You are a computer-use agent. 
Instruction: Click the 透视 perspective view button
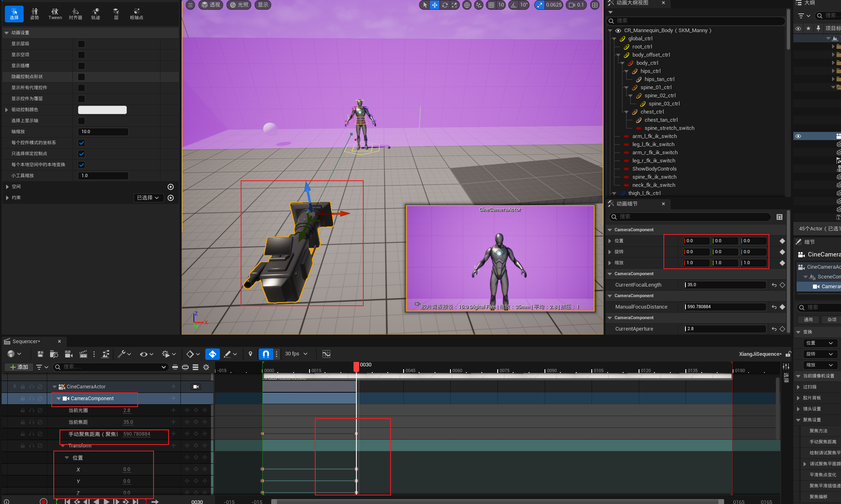tap(211, 5)
